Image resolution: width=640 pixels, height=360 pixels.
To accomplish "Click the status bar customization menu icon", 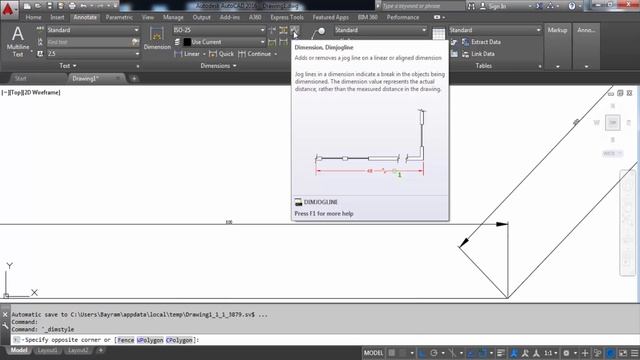I will pyautogui.click(x=634, y=353).
